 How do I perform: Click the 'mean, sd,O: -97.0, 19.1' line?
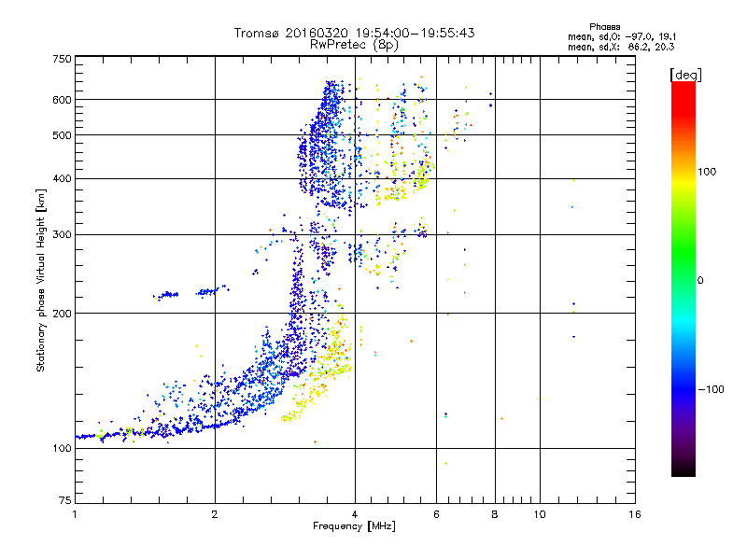[622, 36]
